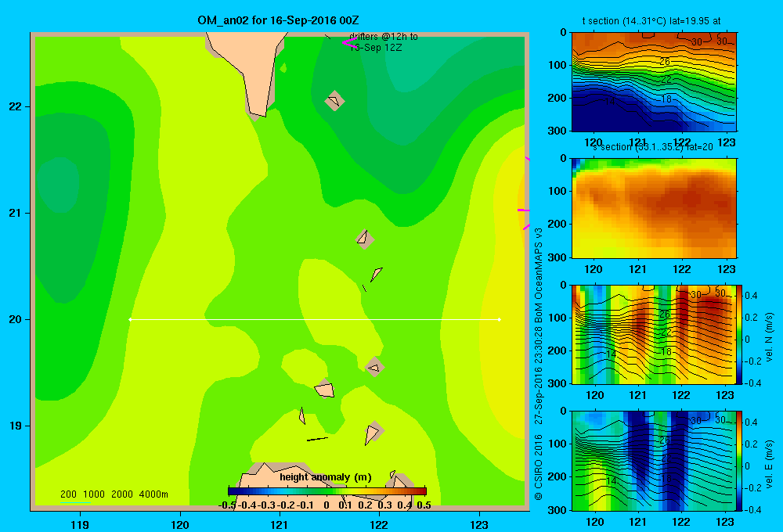Click the vel. N color bar

739,334
